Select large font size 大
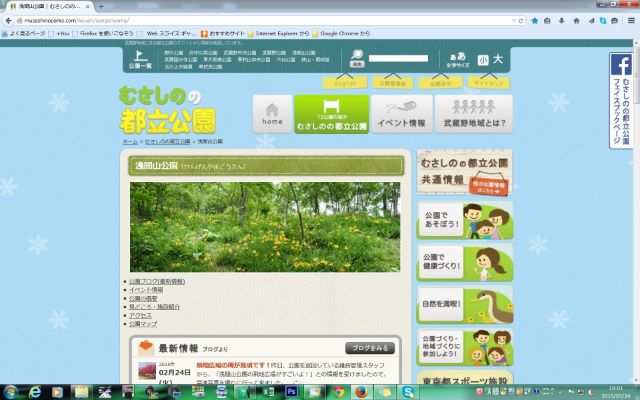Image resolution: width=640 pixels, height=400 pixels. (498, 60)
